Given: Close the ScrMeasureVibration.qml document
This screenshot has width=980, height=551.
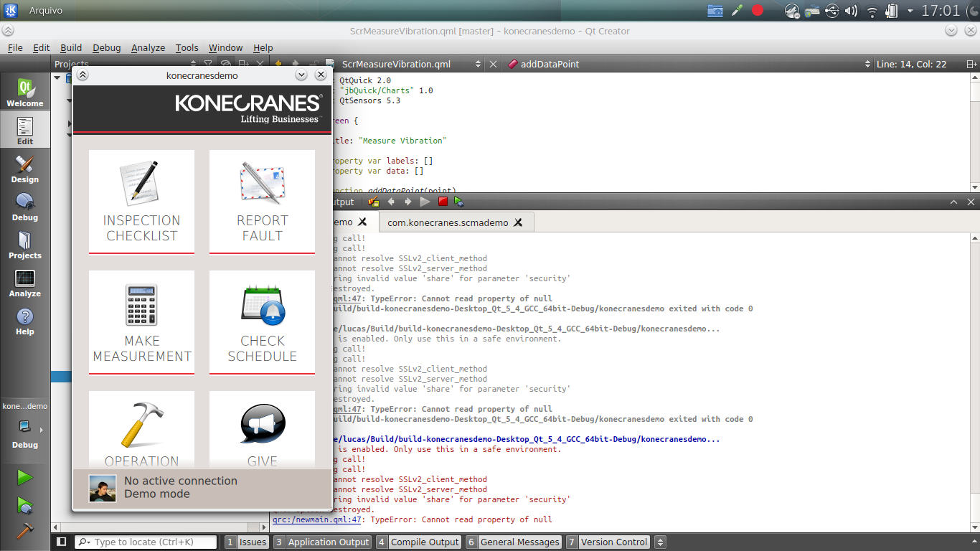Looking at the screenshot, I should [493, 64].
